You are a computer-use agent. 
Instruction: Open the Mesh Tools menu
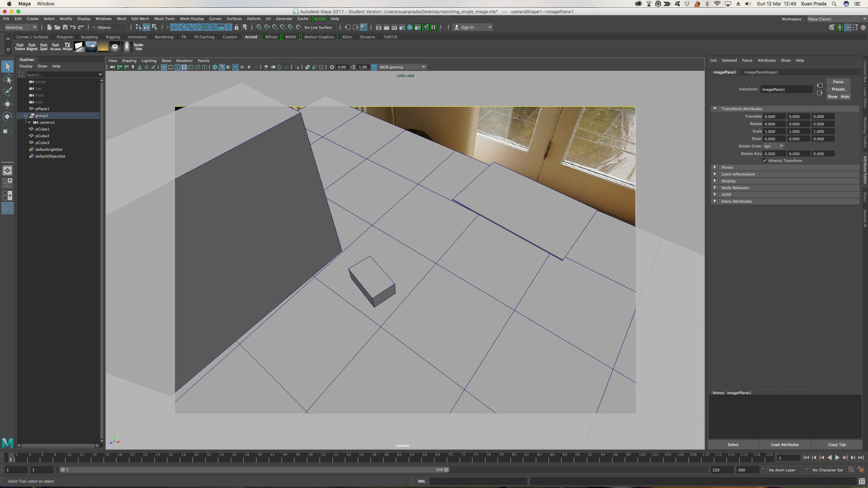[x=164, y=19]
